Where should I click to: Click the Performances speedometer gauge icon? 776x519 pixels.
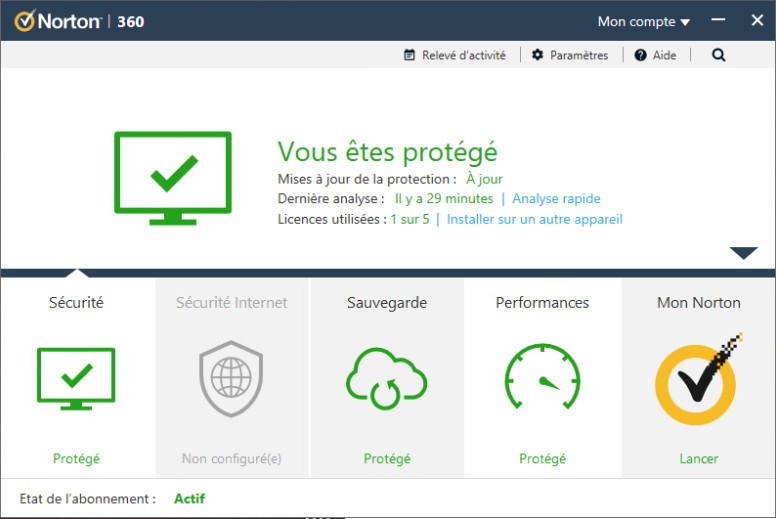(x=542, y=376)
